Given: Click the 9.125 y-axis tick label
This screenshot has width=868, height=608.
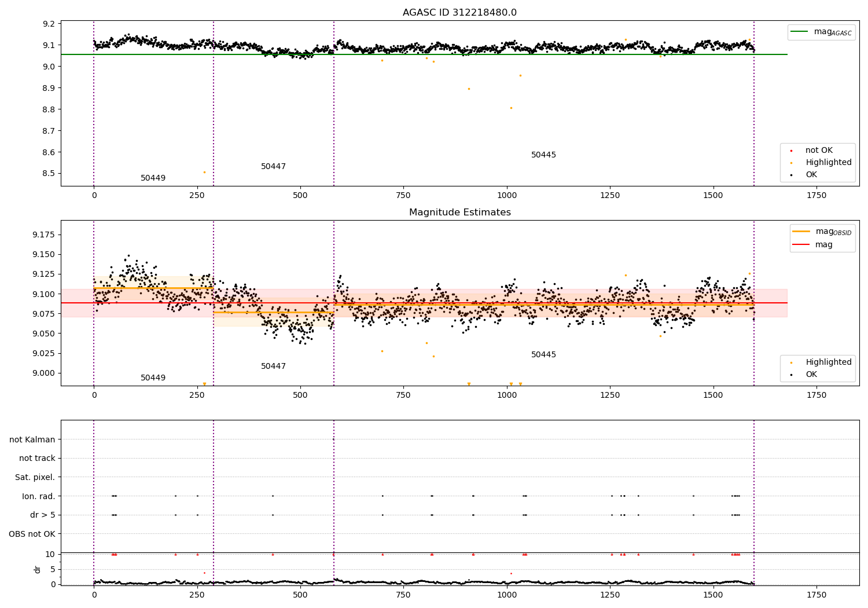Looking at the screenshot, I should (45, 274).
